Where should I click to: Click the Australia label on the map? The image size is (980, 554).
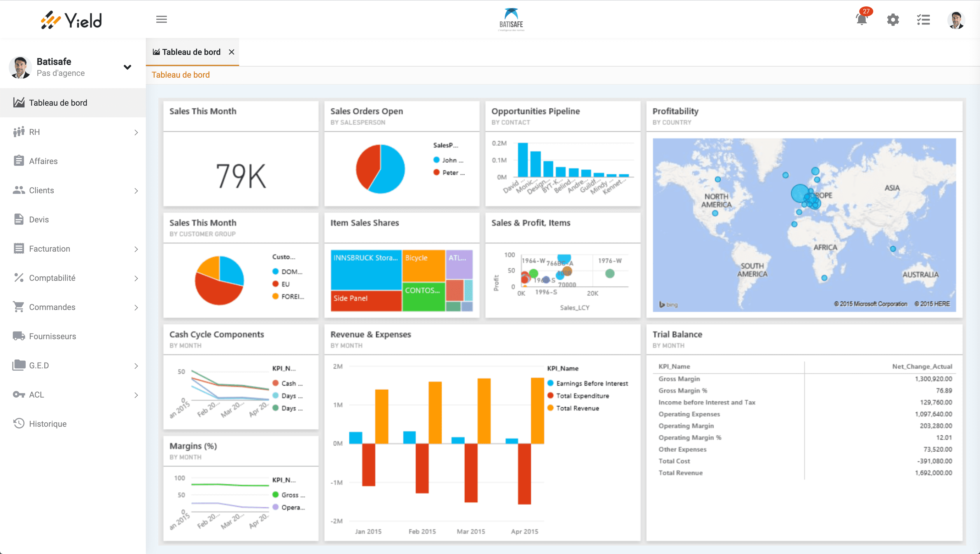(920, 274)
